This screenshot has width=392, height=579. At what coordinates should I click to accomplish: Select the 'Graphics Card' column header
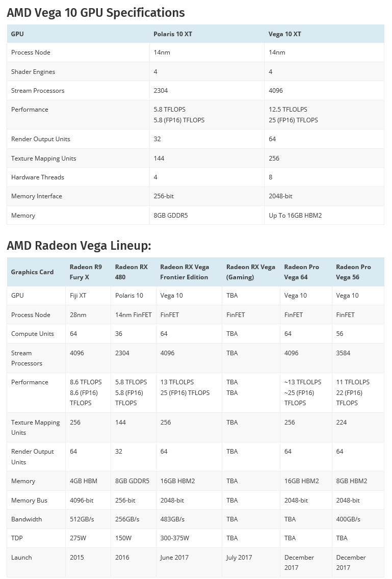tap(32, 272)
